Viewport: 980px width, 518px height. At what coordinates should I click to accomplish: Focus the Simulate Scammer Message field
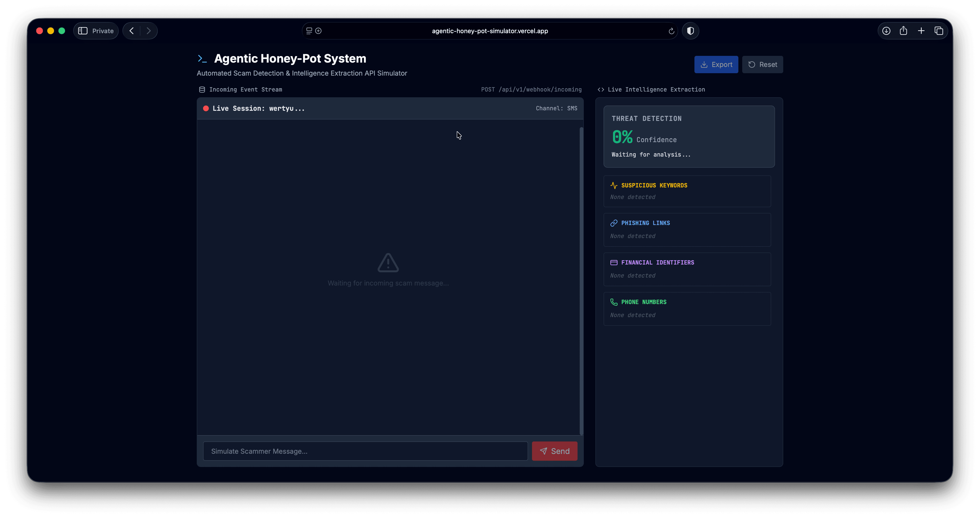coord(365,451)
